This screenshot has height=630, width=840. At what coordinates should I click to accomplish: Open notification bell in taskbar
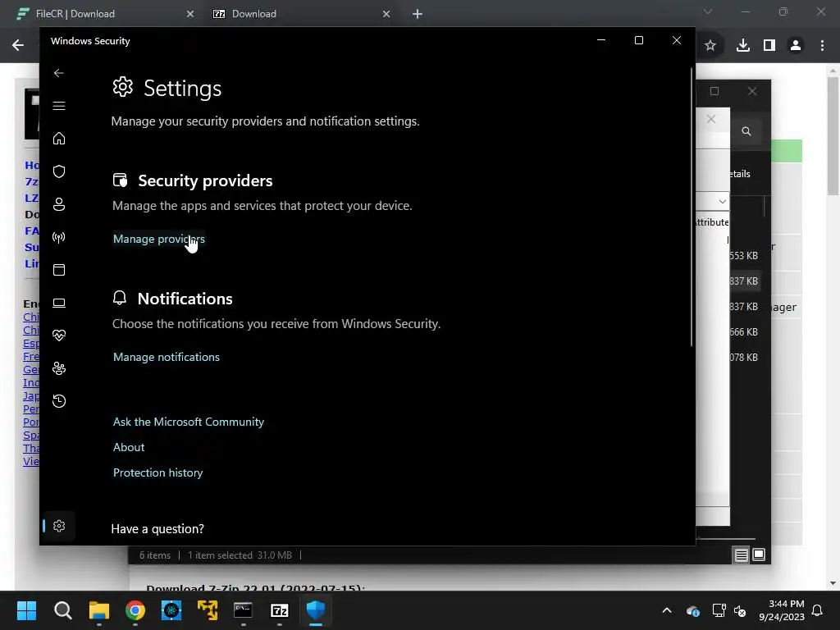[x=818, y=610]
